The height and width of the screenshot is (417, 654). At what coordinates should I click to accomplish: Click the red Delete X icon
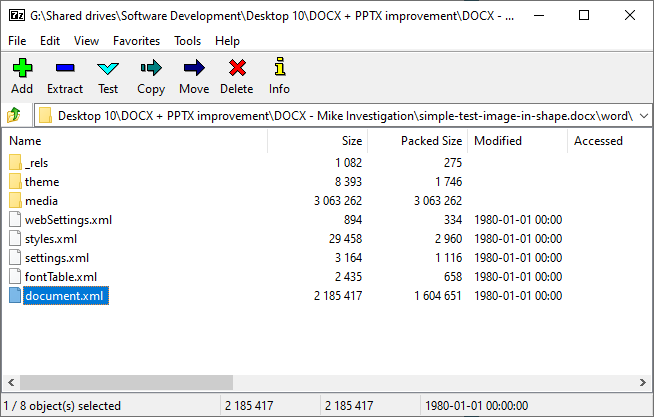point(237,68)
